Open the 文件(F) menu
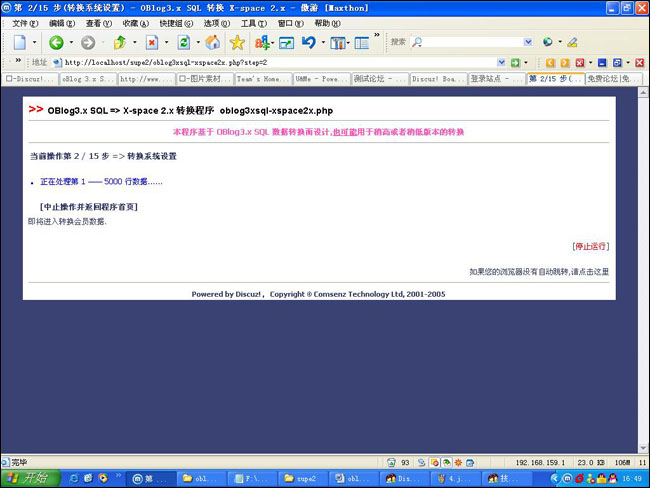The width and height of the screenshot is (650, 488). [25, 23]
